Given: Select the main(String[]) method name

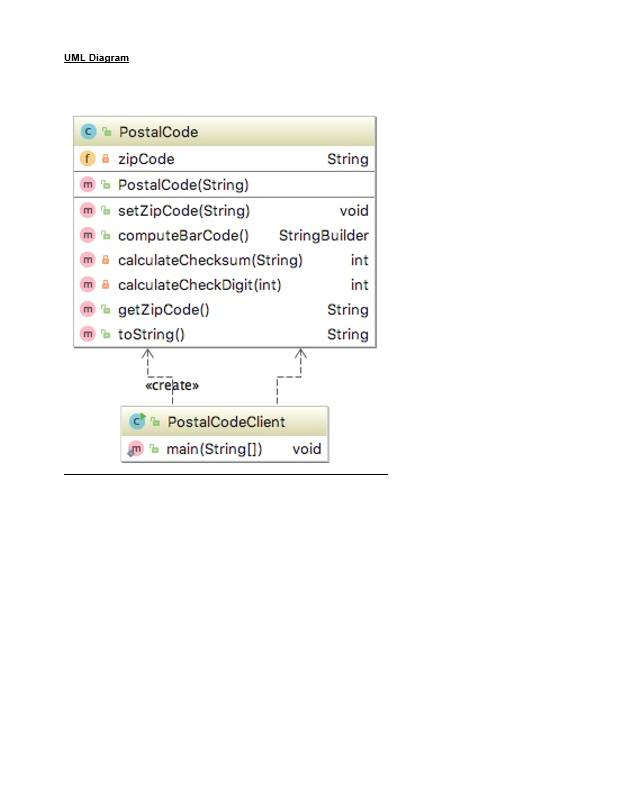Looking at the screenshot, I should click(214, 449).
